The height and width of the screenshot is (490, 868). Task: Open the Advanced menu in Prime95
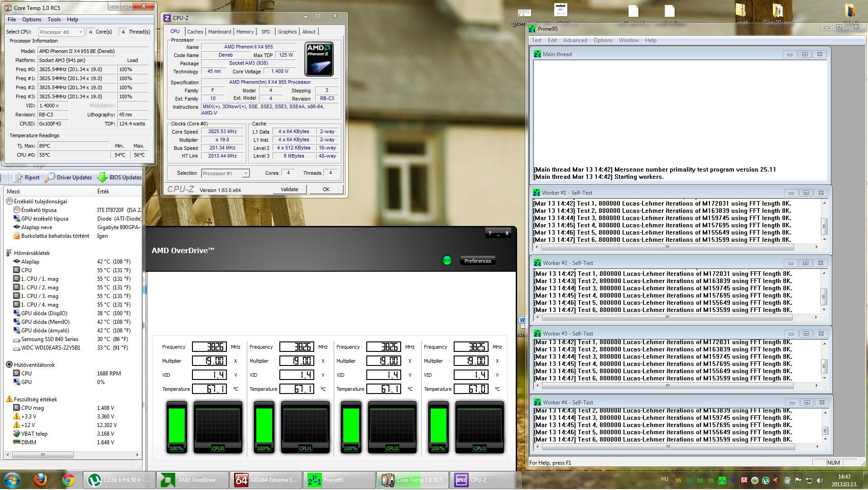[575, 40]
